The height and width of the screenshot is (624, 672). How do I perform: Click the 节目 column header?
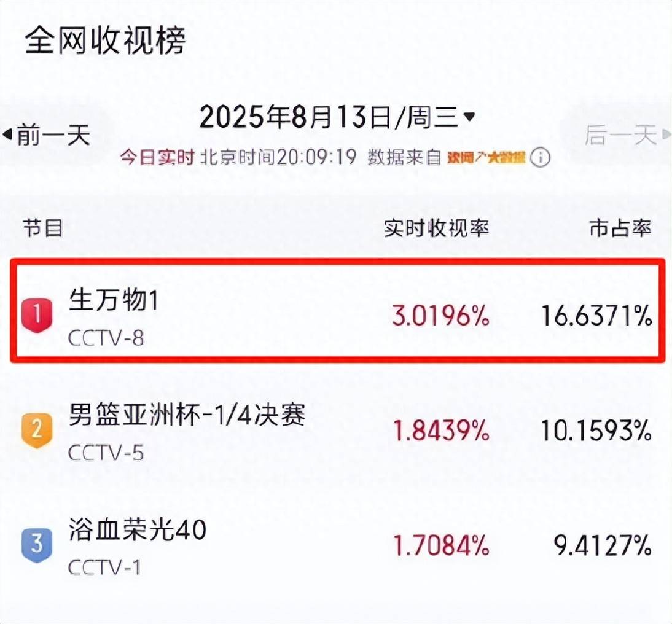[43, 228]
